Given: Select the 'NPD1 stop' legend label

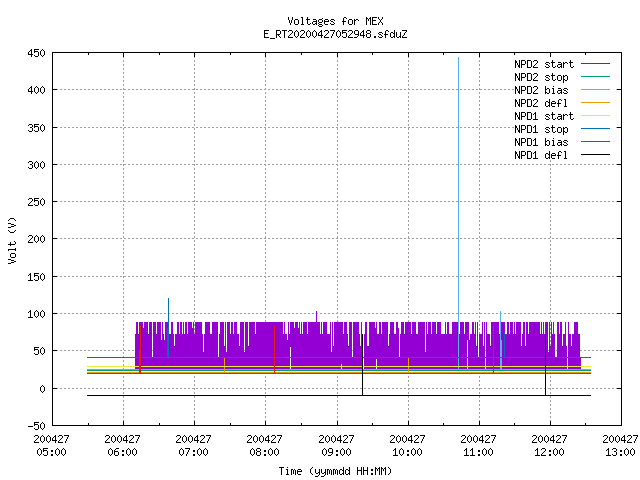Looking at the screenshot, I should click(x=541, y=129).
